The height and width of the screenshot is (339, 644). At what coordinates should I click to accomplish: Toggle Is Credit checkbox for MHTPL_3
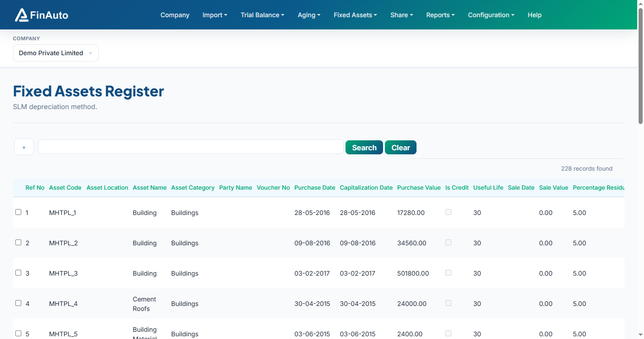pyautogui.click(x=448, y=272)
